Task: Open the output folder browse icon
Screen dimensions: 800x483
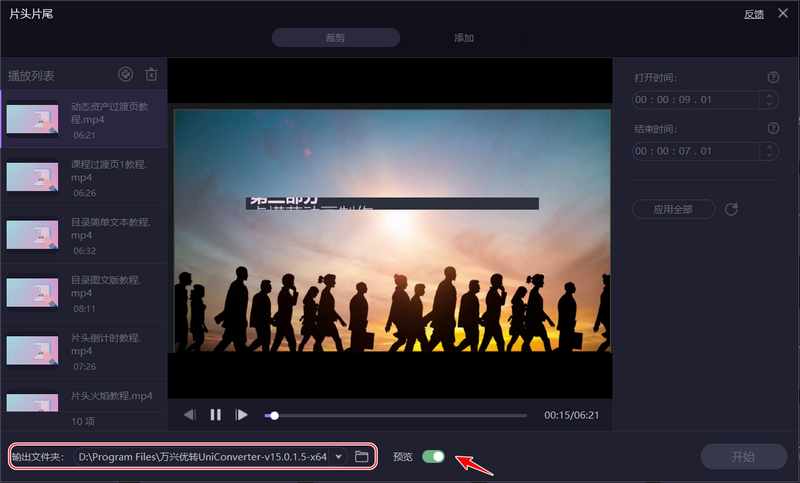Action: pos(362,457)
